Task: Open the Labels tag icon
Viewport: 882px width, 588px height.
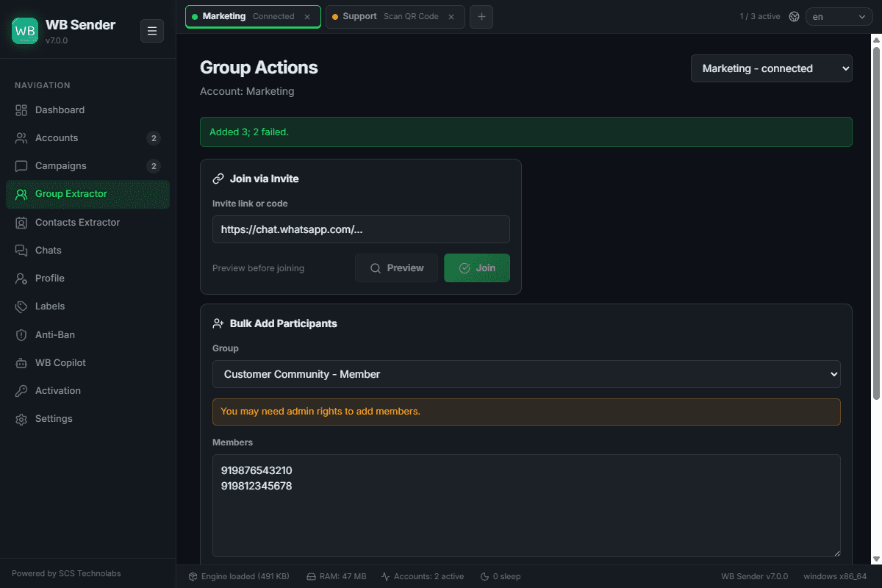Action: tap(21, 306)
